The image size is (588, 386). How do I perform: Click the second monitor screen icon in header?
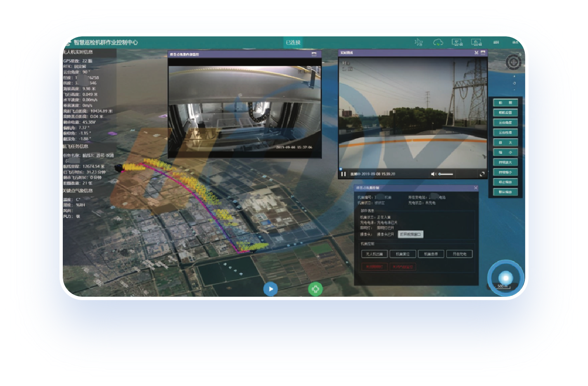pos(476,42)
